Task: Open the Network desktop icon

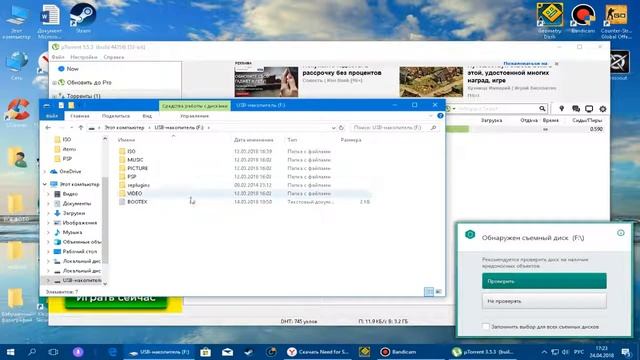Action: [x=16, y=65]
